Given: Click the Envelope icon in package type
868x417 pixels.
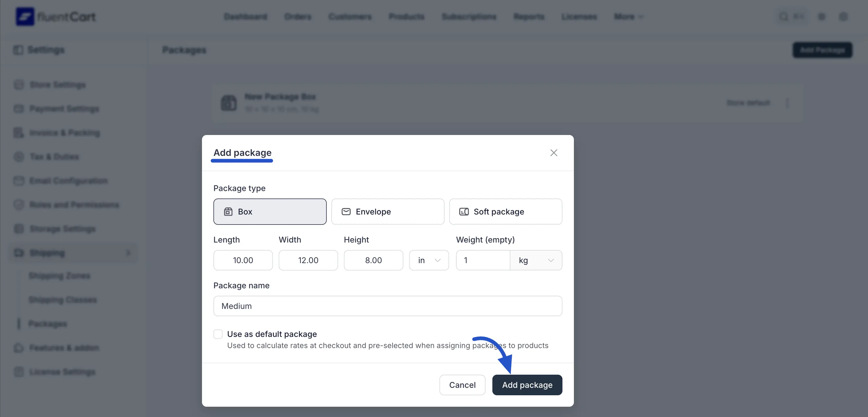Looking at the screenshot, I should 346,212.
